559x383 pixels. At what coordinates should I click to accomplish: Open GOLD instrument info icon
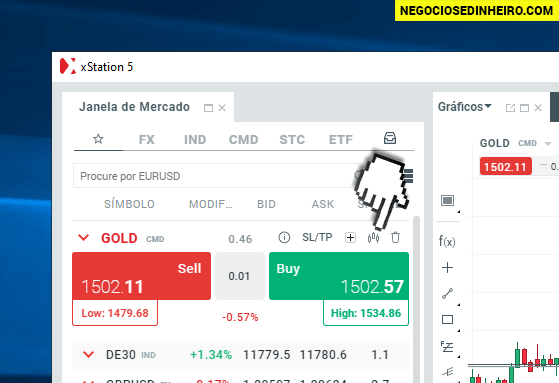tap(284, 237)
